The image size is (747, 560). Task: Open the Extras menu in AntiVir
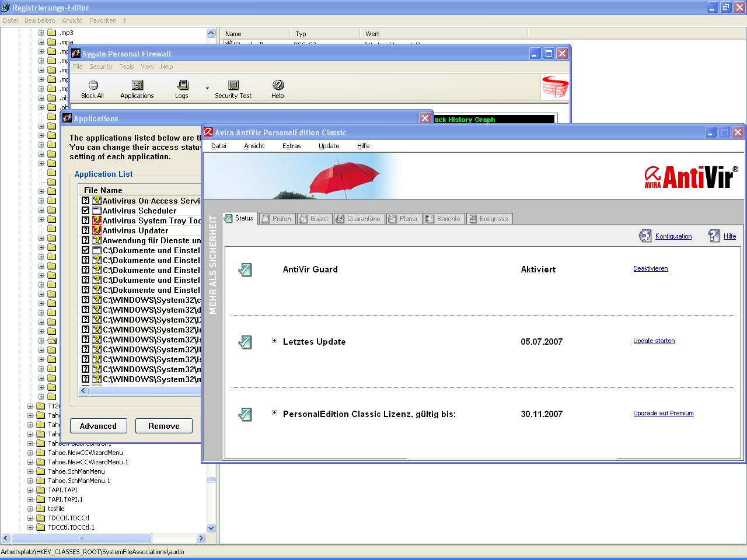point(292,146)
